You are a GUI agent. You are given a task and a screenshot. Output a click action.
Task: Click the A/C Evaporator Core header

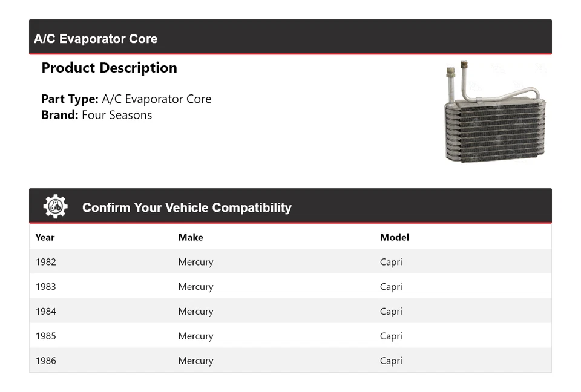[x=96, y=39]
